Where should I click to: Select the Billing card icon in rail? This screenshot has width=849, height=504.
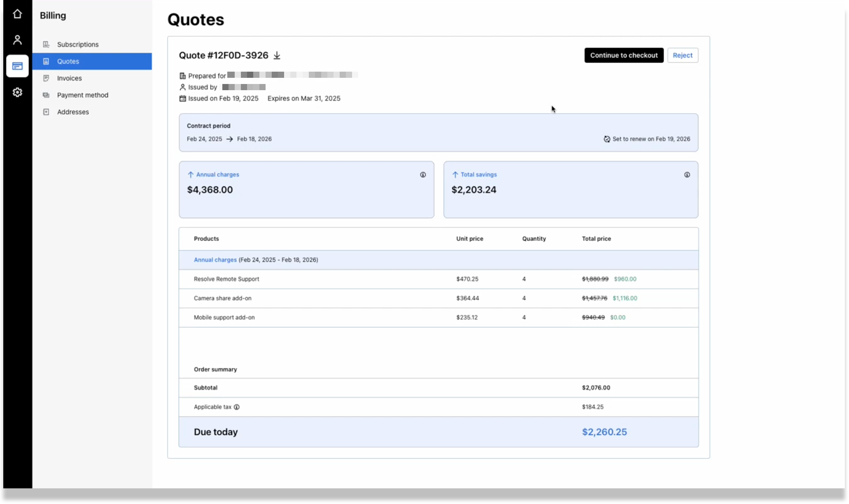[17, 66]
